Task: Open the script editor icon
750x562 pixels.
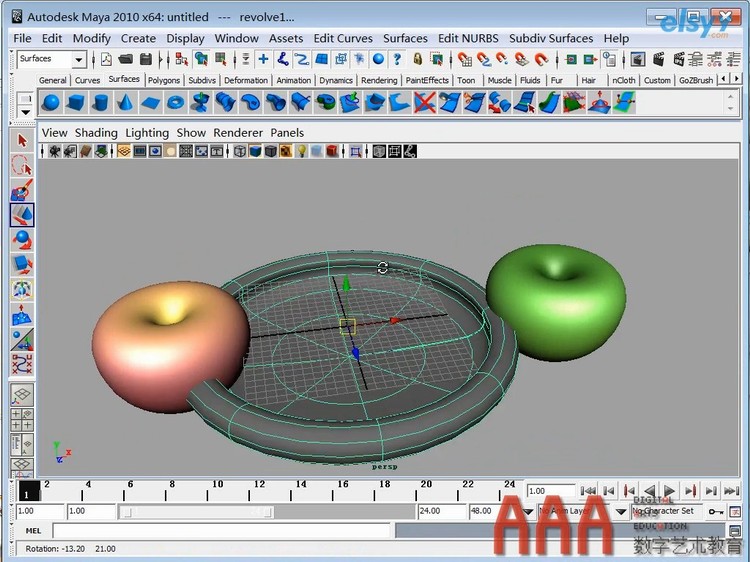Action: (735, 531)
